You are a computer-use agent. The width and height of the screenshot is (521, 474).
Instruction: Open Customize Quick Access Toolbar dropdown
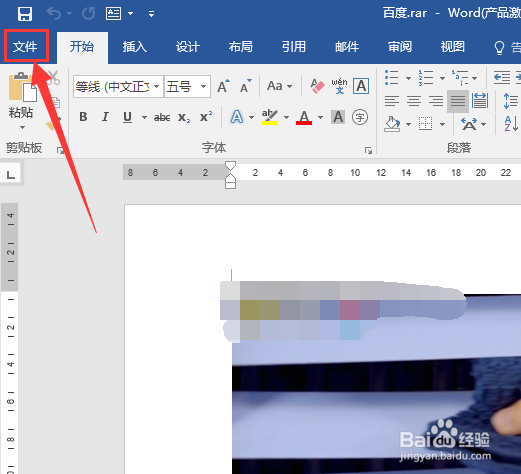click(151, 14)
